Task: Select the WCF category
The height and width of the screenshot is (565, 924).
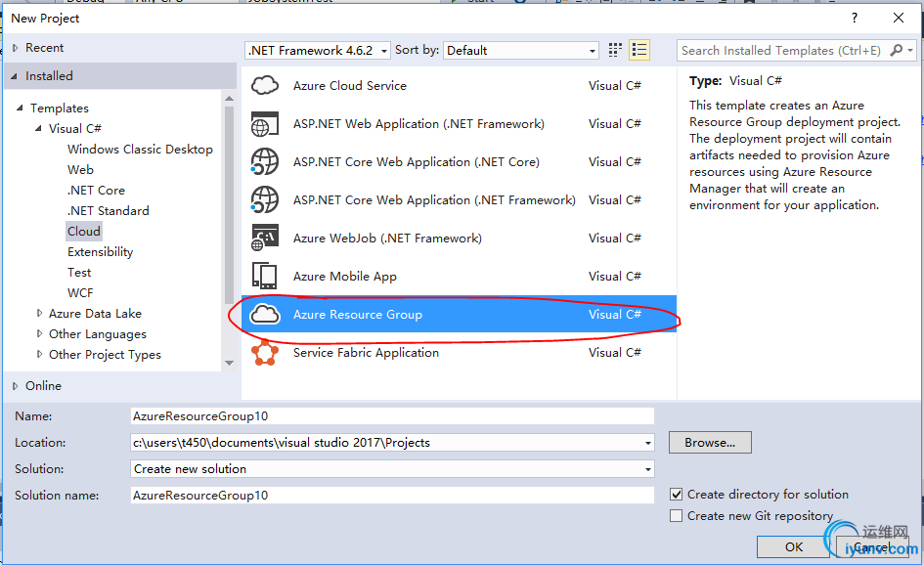Action: coord(81,293)
